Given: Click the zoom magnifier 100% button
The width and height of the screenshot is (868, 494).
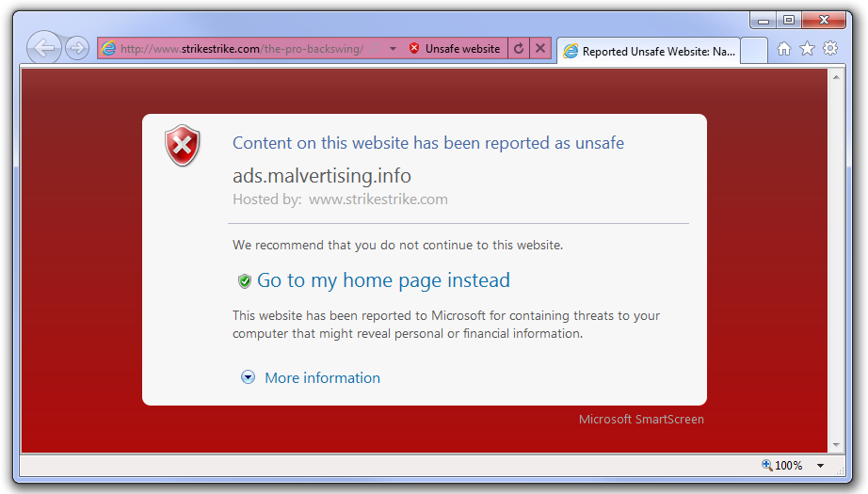Looking at the screenshot, I should 781,465.
